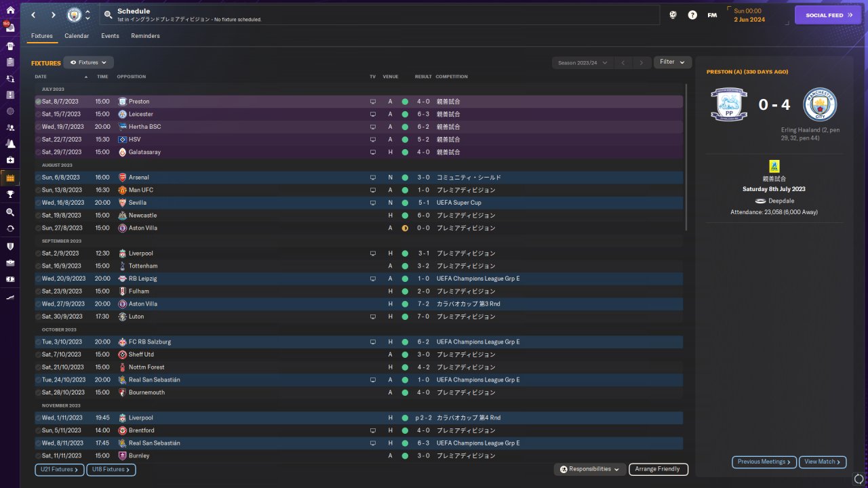This screenshot has height=488, width=868.
Task: Switch to the Reminders tab
Action: click(146, 36)
